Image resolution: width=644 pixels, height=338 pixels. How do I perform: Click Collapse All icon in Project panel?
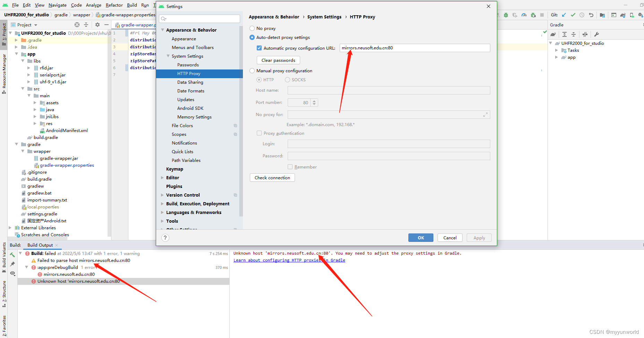click(x=86, y=25)
